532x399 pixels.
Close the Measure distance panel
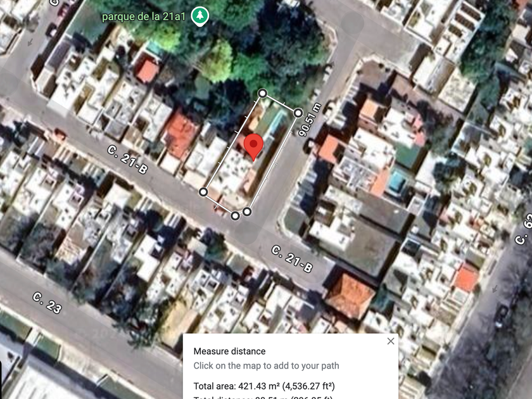click(x=391, y=341)
